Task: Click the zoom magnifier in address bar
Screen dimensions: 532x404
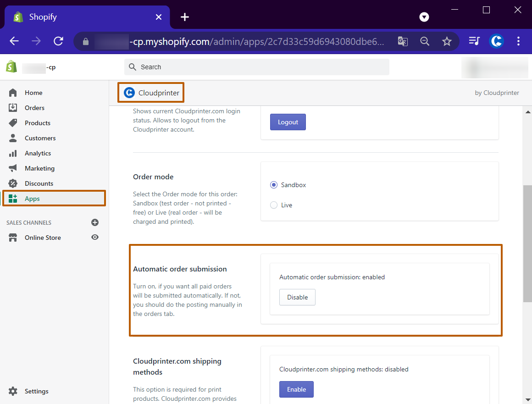Action: [425, 41]
